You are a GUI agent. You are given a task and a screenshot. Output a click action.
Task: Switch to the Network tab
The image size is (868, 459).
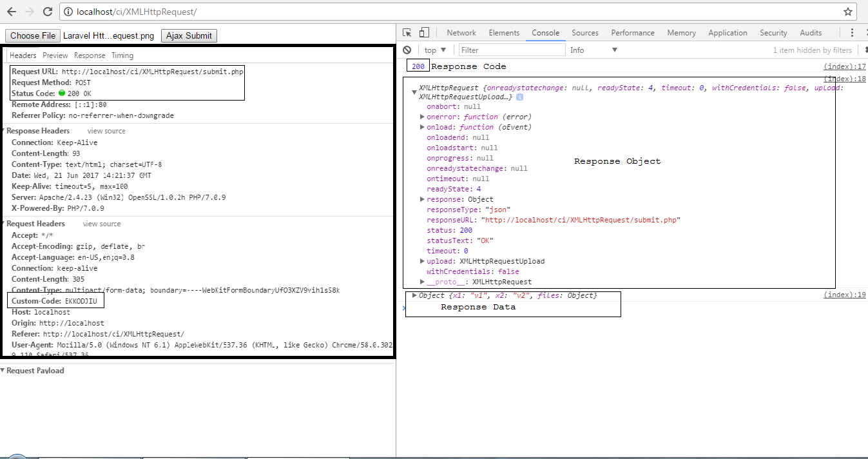[x=461, y=33]
